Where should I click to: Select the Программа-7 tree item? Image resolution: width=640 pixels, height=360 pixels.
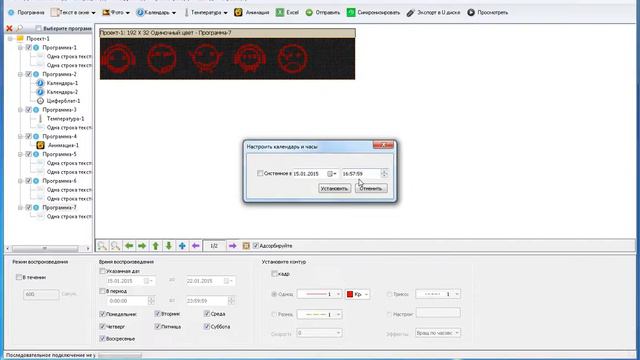point(59,208)
